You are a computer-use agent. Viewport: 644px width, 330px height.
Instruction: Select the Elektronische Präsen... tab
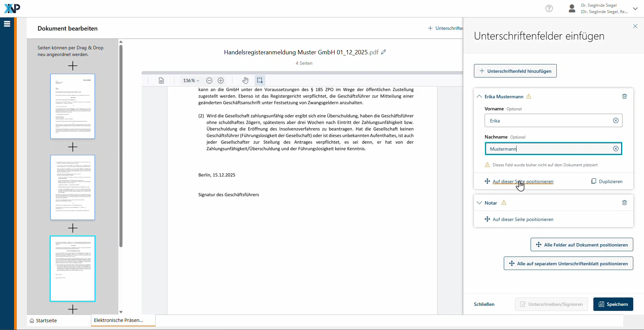[x=119, y=320]
